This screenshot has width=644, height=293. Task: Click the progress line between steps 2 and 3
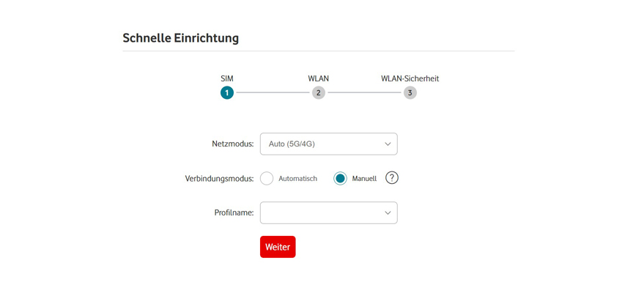364,93
